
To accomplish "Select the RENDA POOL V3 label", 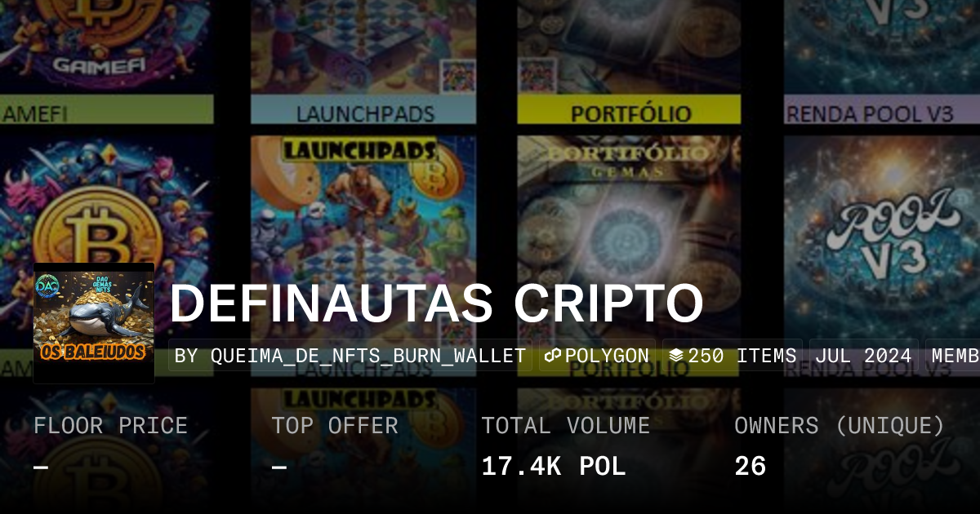I will (x=869, y=113).
